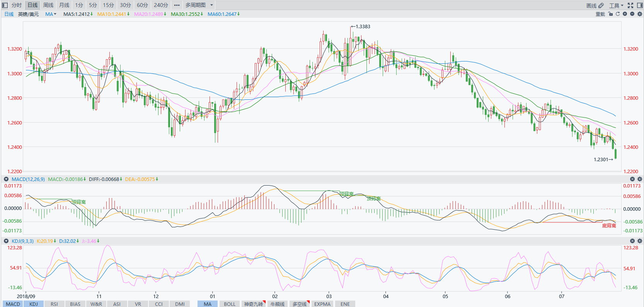This screenshot has height=307, width=644.
Task: Expand the 多周期图 dropdown arrow
Action: (x=211, y=5)
